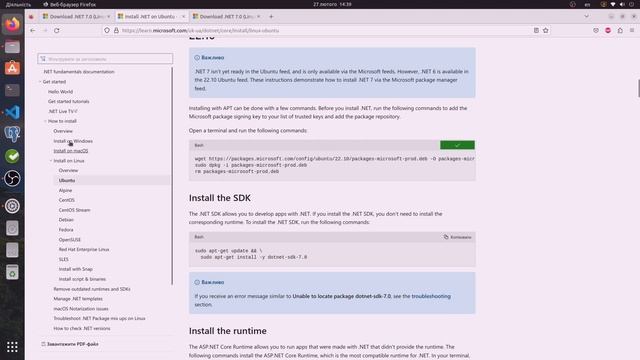The image size is (640, 360).
Task: Open the Firefox hamburger menu
Action: point(632,30)
